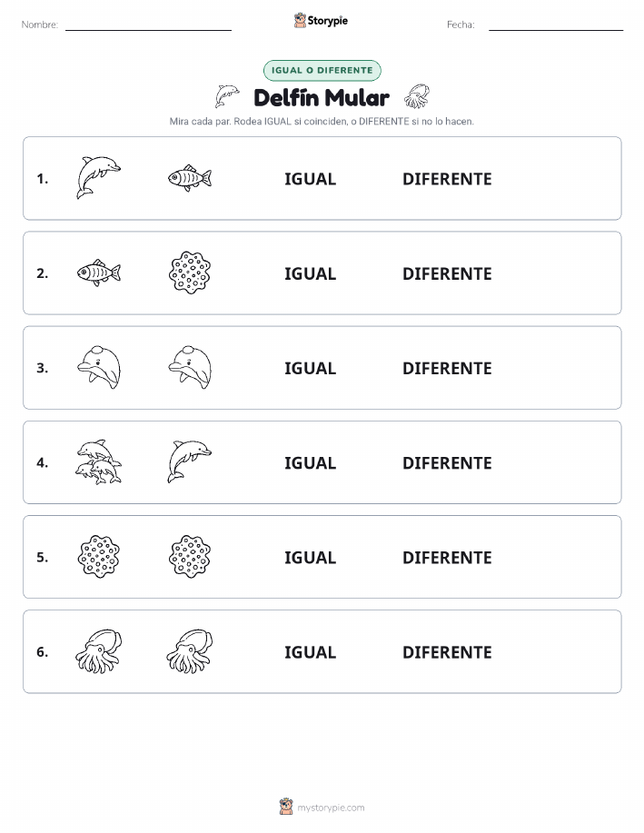
Task: Click the fish icon in row 1
Action: [190, 178]
